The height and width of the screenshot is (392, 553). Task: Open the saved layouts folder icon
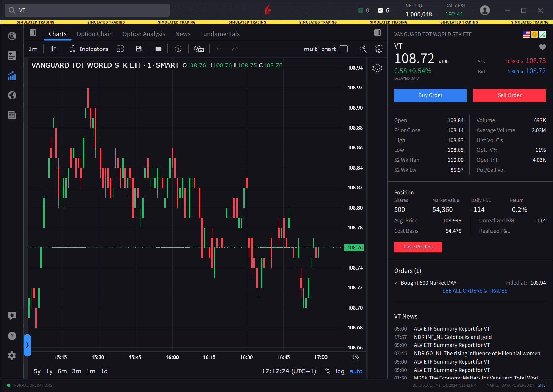tap(158, 49)
